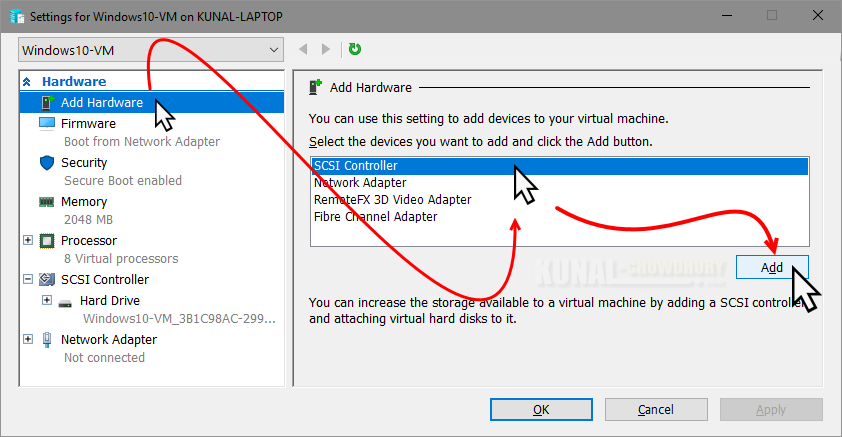Expand the Processor node

coord(28,240)
